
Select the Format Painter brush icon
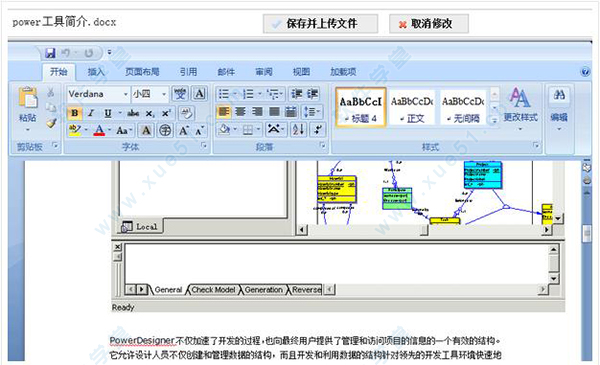coord(51,123)
